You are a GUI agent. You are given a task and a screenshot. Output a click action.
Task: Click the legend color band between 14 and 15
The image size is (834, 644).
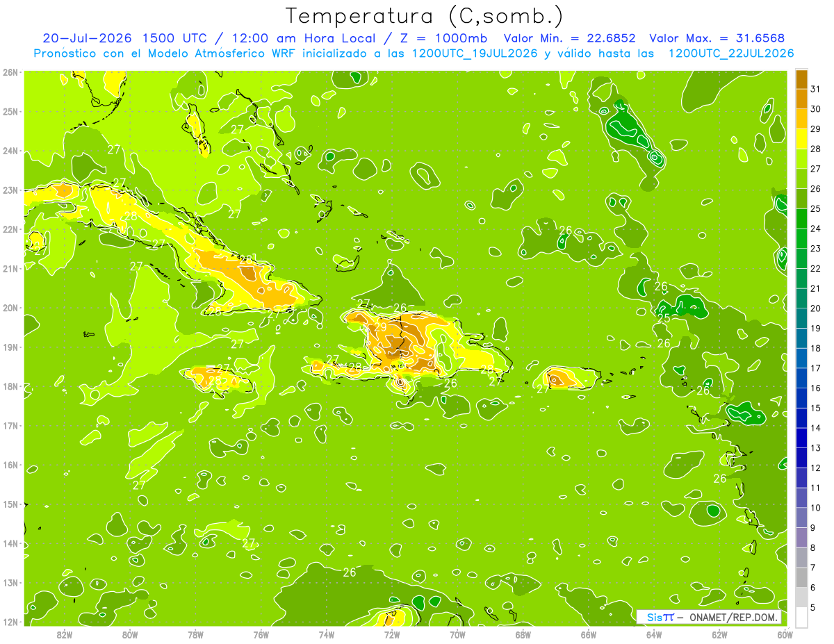801,418
